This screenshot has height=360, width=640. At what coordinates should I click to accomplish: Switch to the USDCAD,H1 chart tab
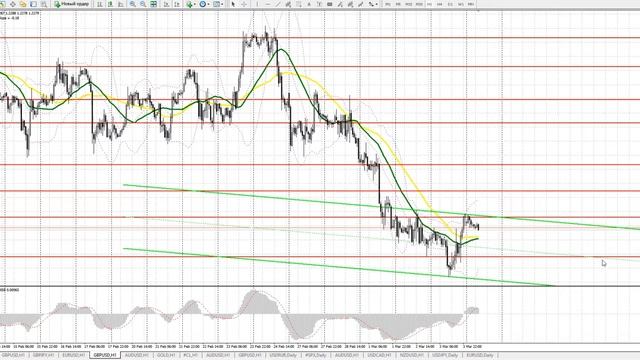[379, 355]
